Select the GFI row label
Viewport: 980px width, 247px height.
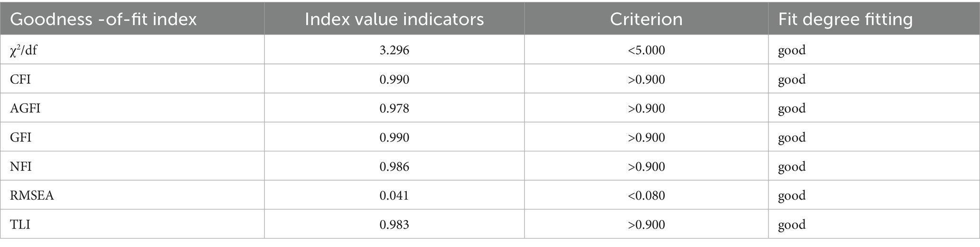[21, 137]
